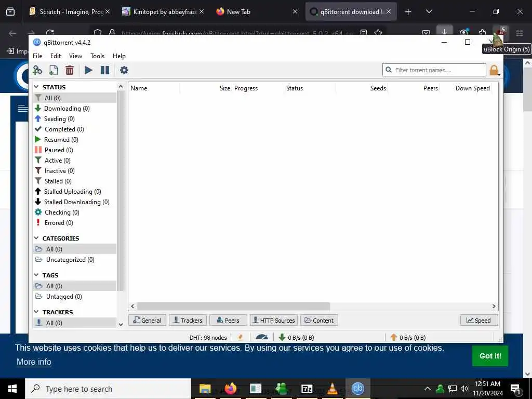Image resolution: width=532 pixels, height=399 pixels.
Task: Select Untagged (0) under Tags
Action: (75, 297)
